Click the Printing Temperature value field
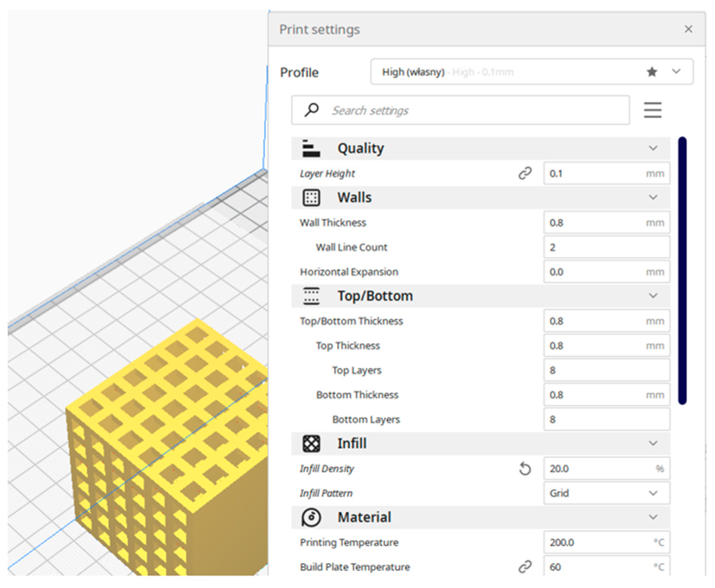 (606, 542)
